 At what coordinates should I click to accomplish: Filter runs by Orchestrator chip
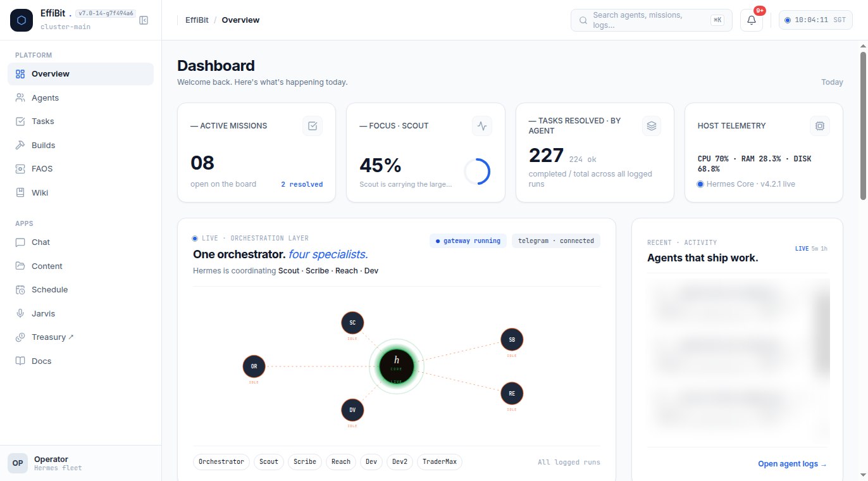pos(221,462)
